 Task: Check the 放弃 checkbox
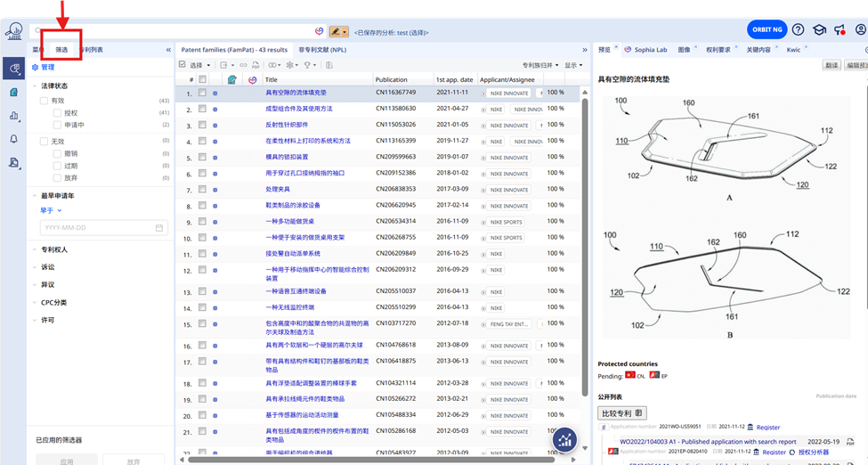coord(57,178)
